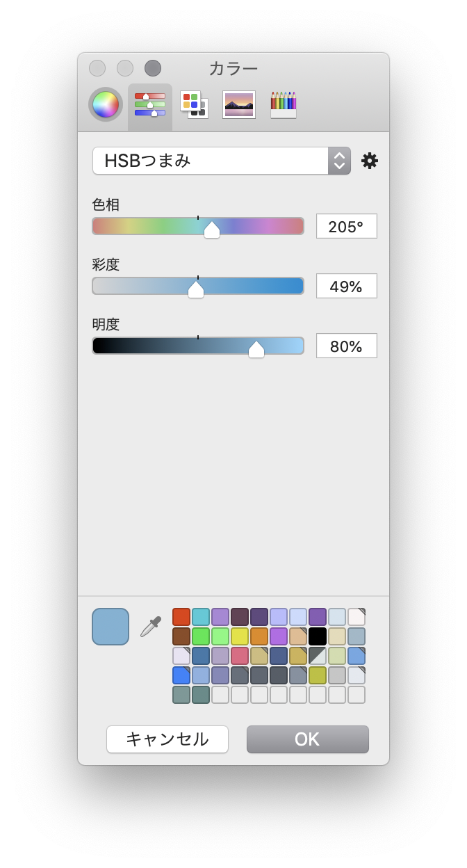Open the HSBつまみ slider mode dropdown

tap(221, 161)
